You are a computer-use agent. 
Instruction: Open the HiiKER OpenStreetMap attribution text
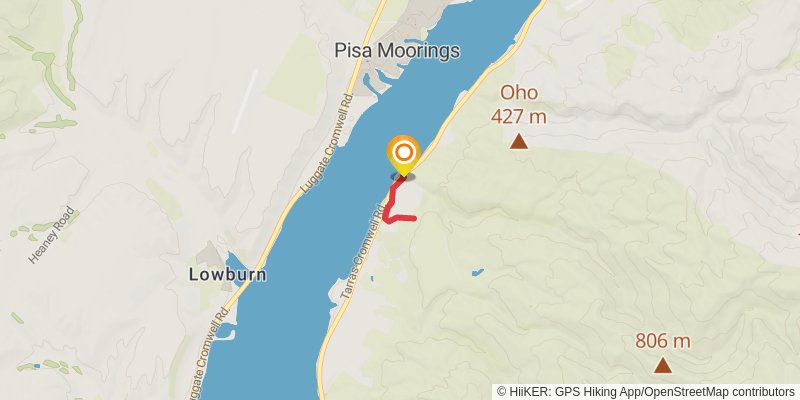point(646,392)
